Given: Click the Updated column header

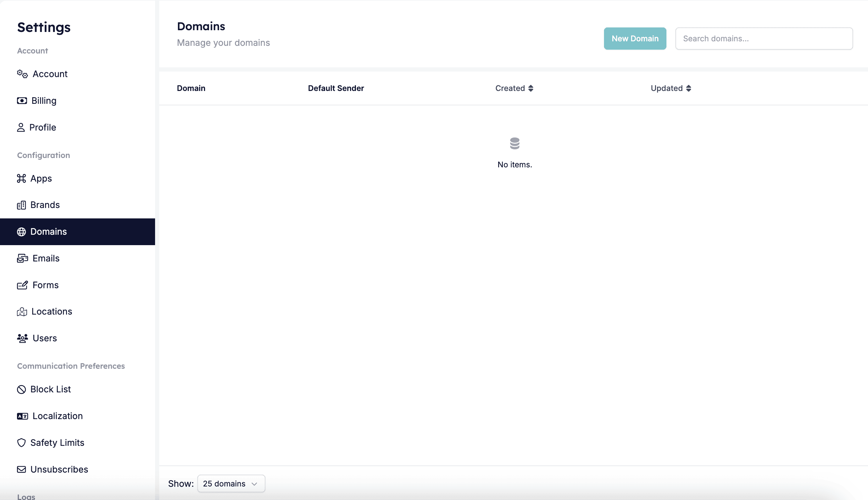Looking at the screenshot, I should 671,88.
